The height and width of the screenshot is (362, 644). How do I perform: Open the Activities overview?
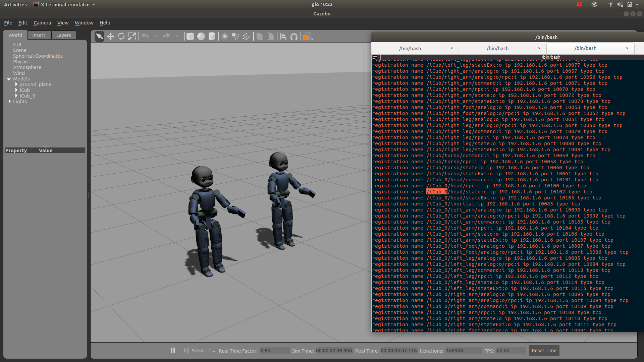tap(15, 5)
